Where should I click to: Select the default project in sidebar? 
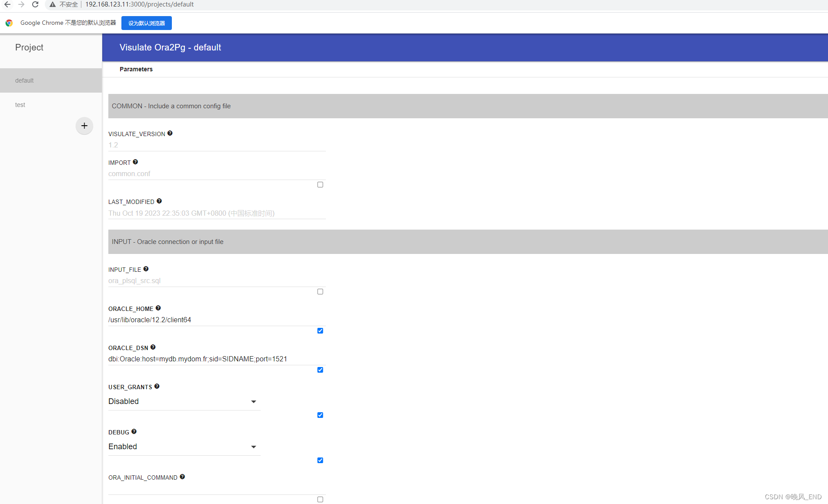[24, 80]
